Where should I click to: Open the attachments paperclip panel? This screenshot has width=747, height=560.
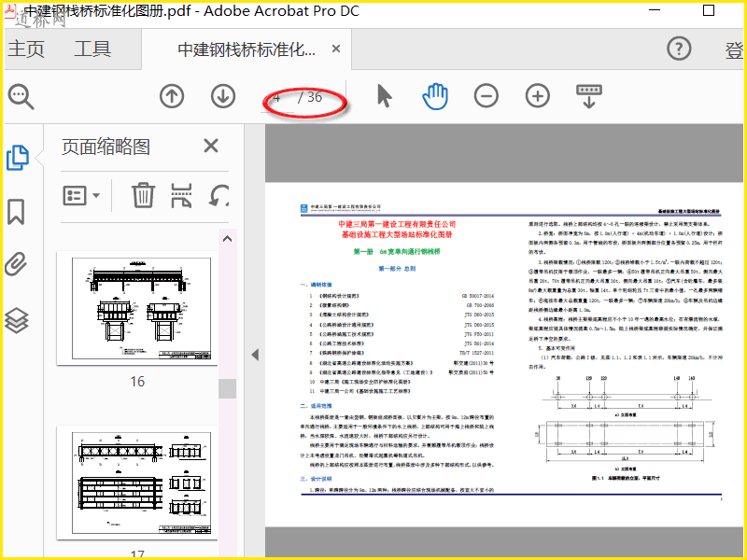click(x=16, y=264)
